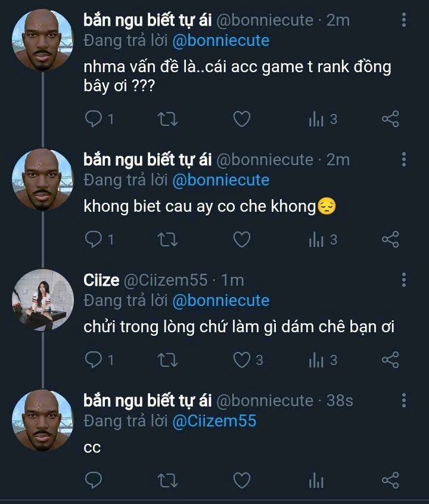Open more options on the 'cc' tweet
Image resolution: width=429 pixels, height=504 pixels.
point(403,400)
